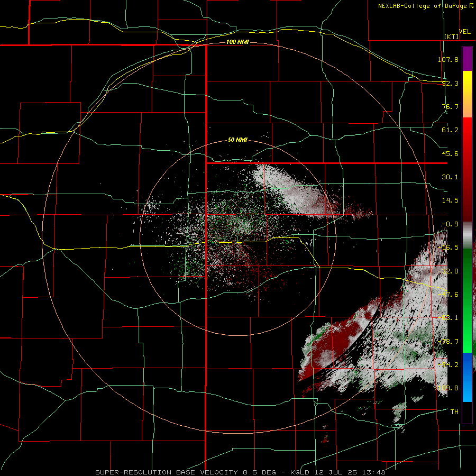The height and width of the screenshot is (476, 476).
Task: Click the 45.6 value on the velocity scale
Action: [x=450, y=153]
